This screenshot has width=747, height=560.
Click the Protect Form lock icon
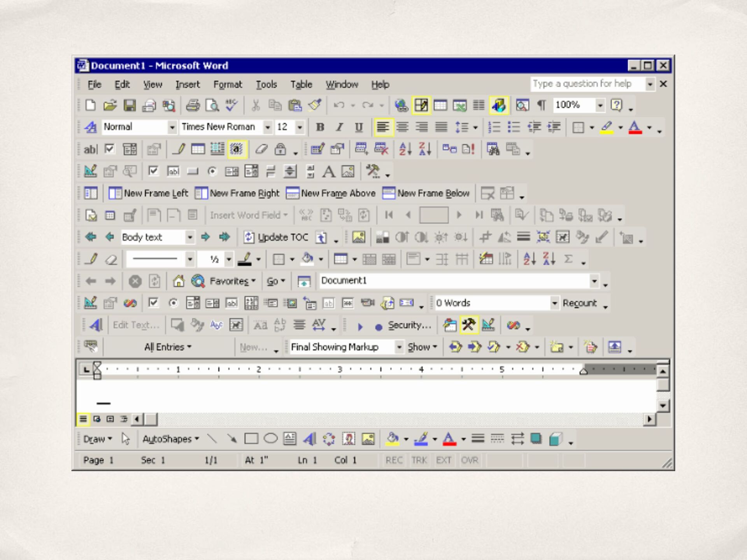point(281,149)
